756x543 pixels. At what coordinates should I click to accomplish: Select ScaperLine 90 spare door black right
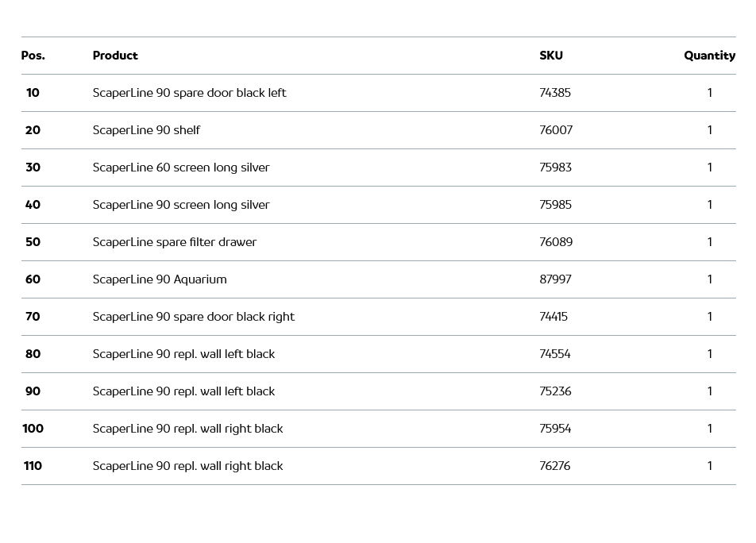(193, 317)
